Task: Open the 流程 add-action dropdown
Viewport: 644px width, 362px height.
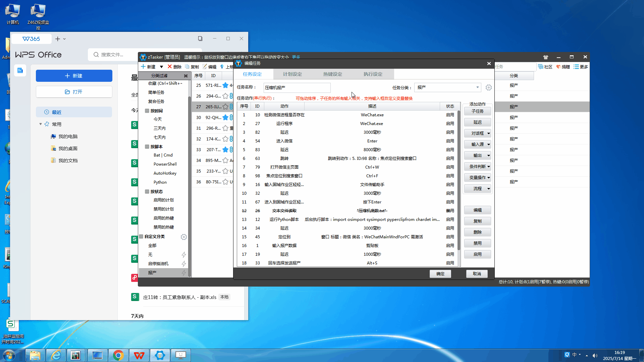Action: [x=478, y=189]
